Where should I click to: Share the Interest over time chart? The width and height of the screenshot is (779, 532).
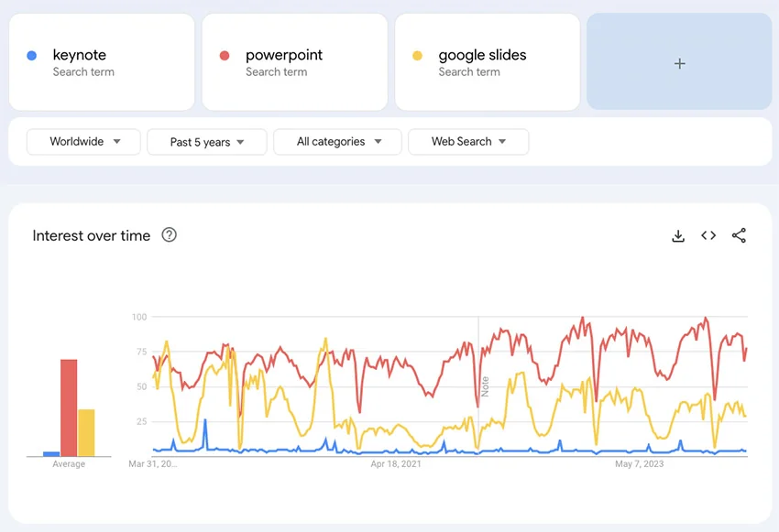point(740,235)
